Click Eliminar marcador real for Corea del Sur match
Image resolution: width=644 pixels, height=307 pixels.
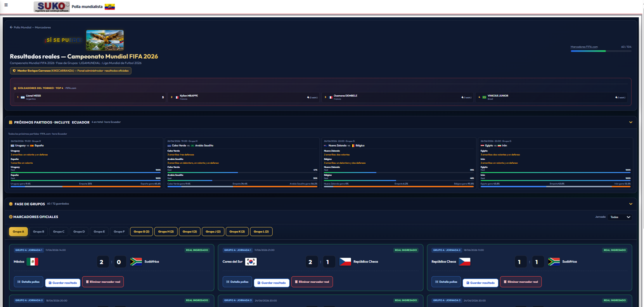point(312,282)
